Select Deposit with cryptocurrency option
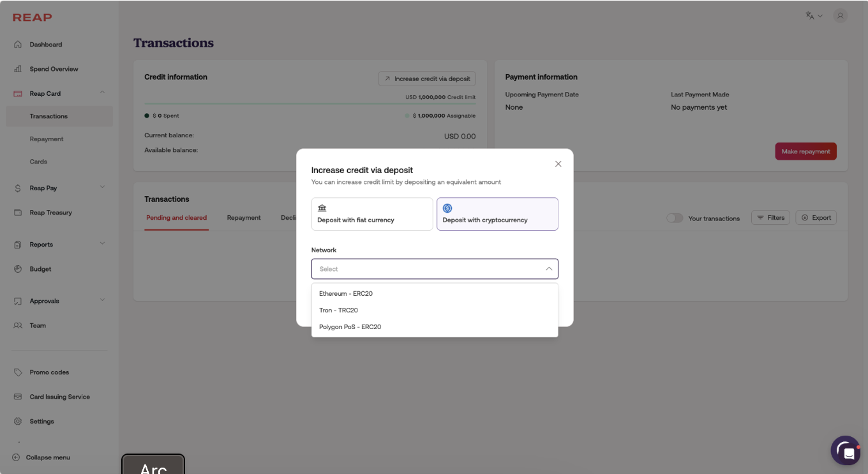 497,214
